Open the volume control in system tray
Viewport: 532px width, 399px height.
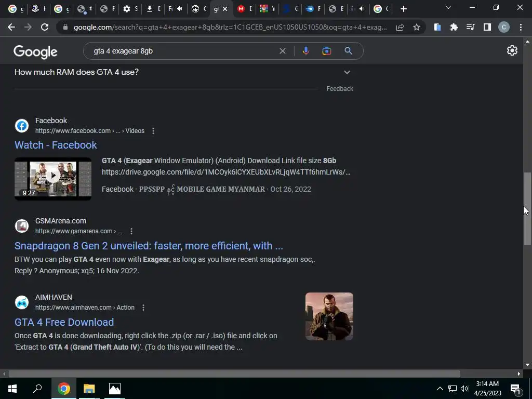pyautogui.click(x=464, y=389)
